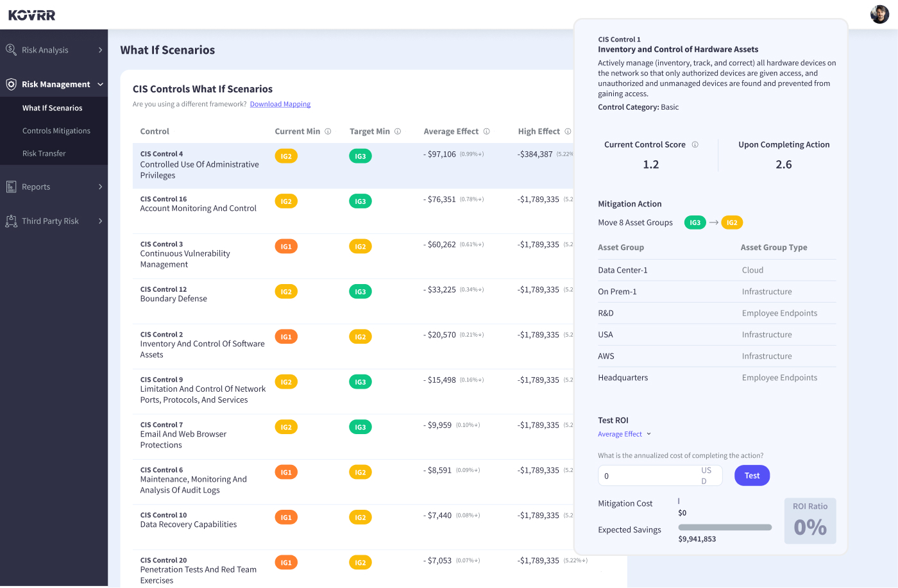Open the info tooltip next to High Effect

coord(568,131)
